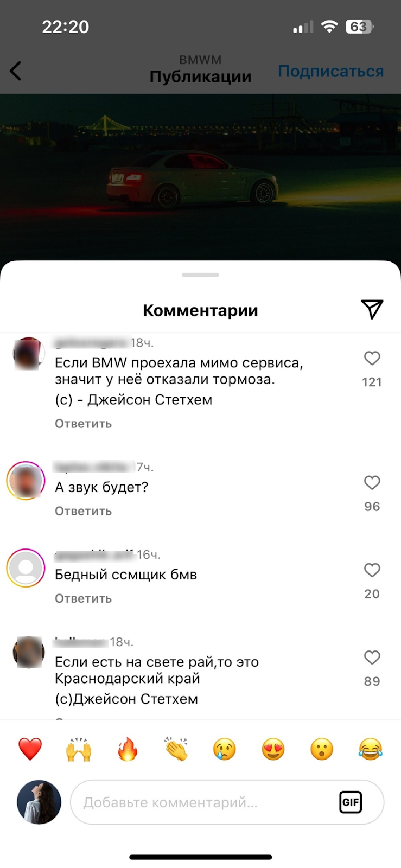Insert the clapping hands emoji
The height and width of the screenshot is (868, 401).
pos(176,749)
